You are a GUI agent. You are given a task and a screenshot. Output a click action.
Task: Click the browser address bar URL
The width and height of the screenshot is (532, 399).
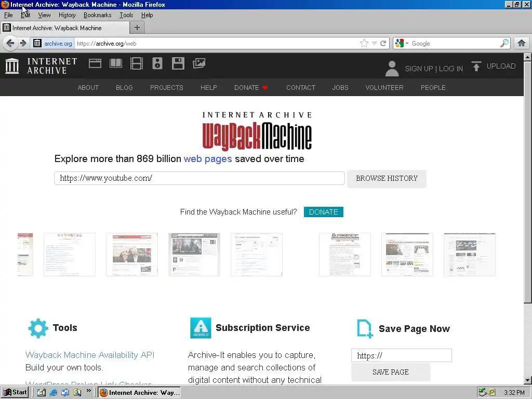tap(217, 44)
